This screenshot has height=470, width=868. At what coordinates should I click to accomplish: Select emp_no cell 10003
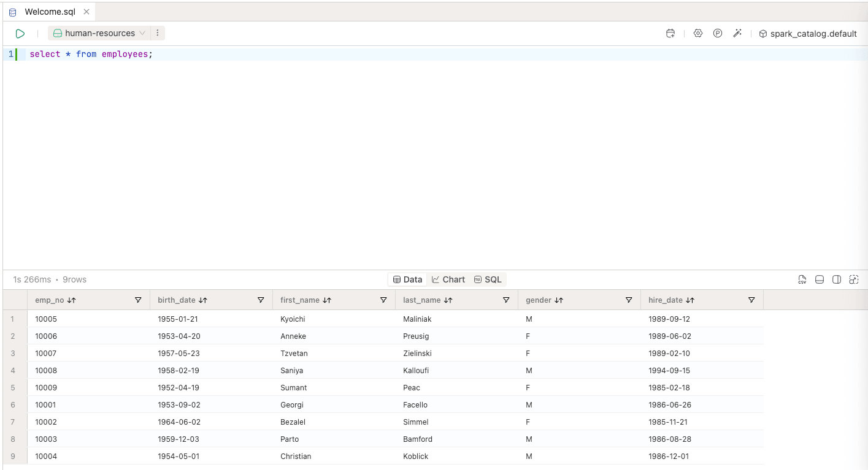tap(88, 439)
